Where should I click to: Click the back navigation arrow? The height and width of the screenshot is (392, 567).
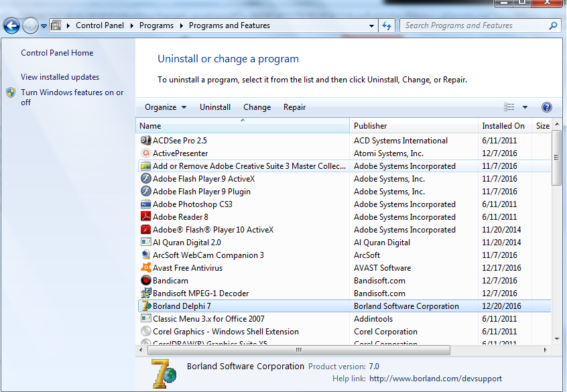(11, 25)
